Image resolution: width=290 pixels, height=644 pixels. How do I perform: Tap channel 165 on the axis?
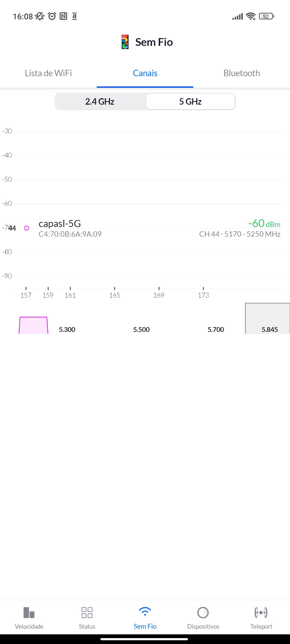point(115,295)
